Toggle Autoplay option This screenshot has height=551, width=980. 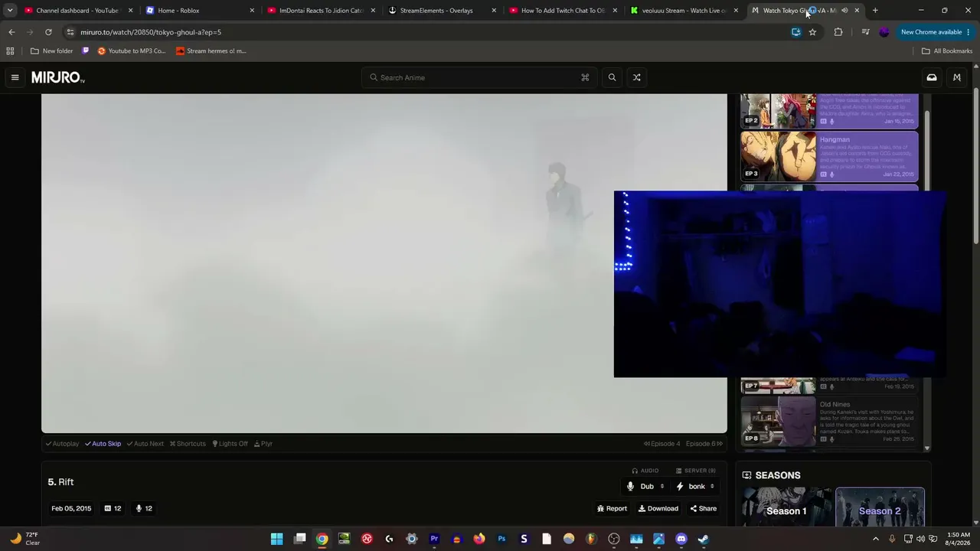tap(62, 444)
